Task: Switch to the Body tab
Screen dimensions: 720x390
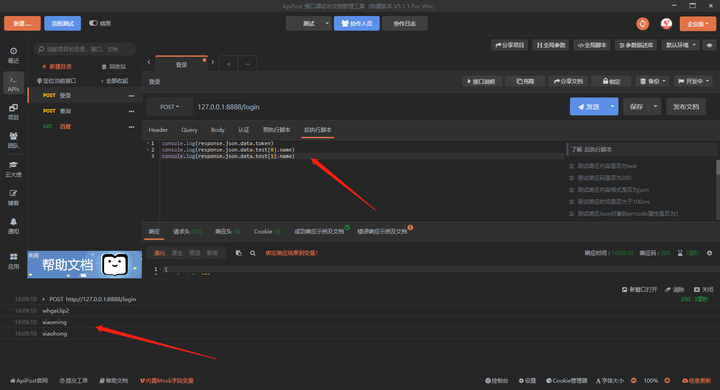Action: tap(218, 130)
